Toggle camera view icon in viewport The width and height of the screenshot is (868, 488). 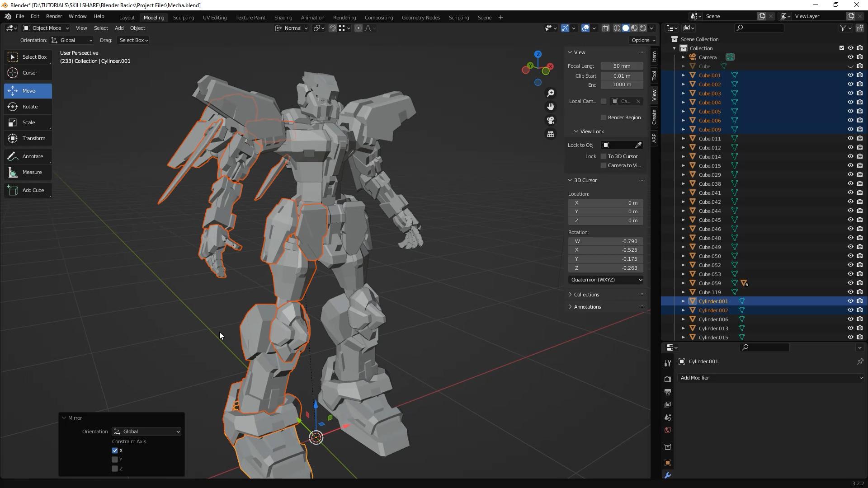tap(551, 120)
